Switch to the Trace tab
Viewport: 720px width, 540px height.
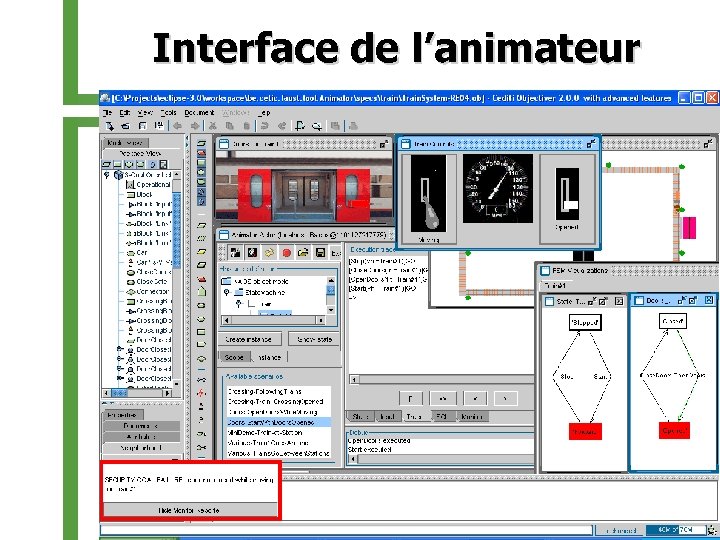tap(414, 416)
